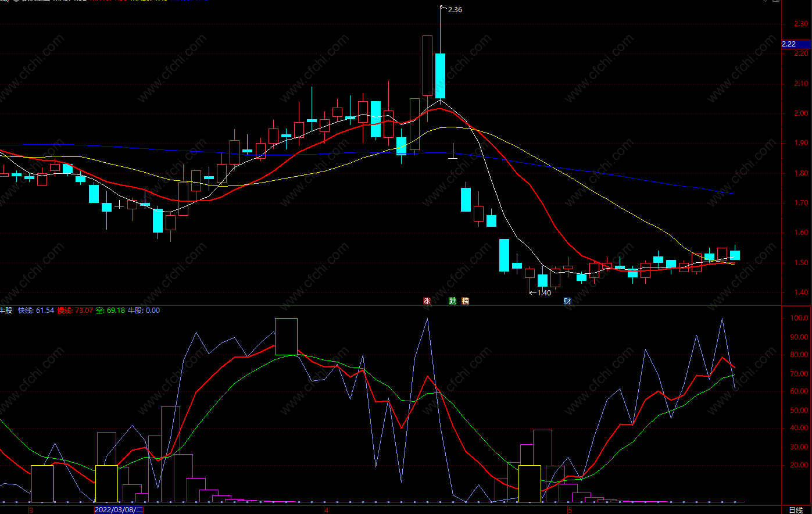Open the 日线 period selector
812x514 pixels.
[x=796, y=510]
